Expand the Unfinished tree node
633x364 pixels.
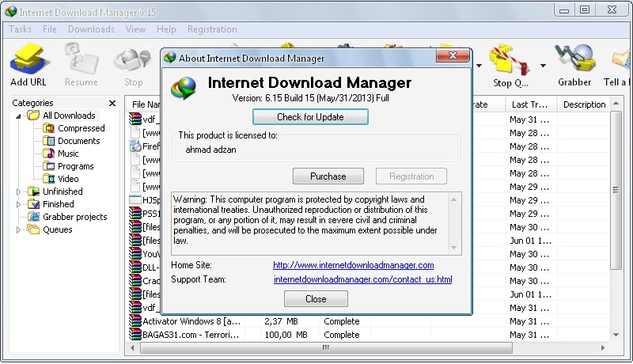[x=18, y=191]
